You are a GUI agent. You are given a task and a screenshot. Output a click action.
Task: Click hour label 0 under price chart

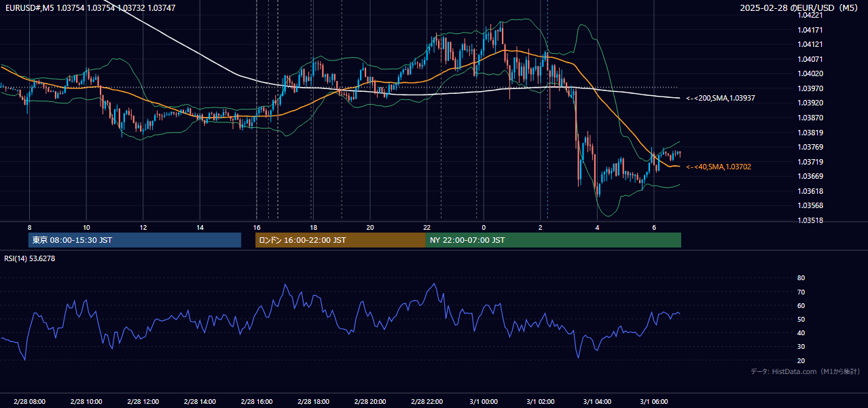pos(484,227)
